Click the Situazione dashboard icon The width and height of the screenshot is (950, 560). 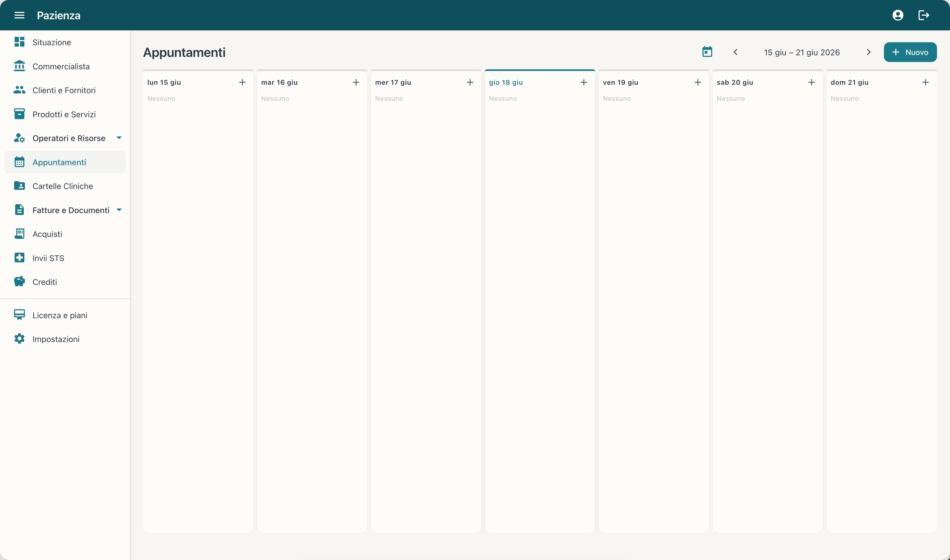click(19, 42)
